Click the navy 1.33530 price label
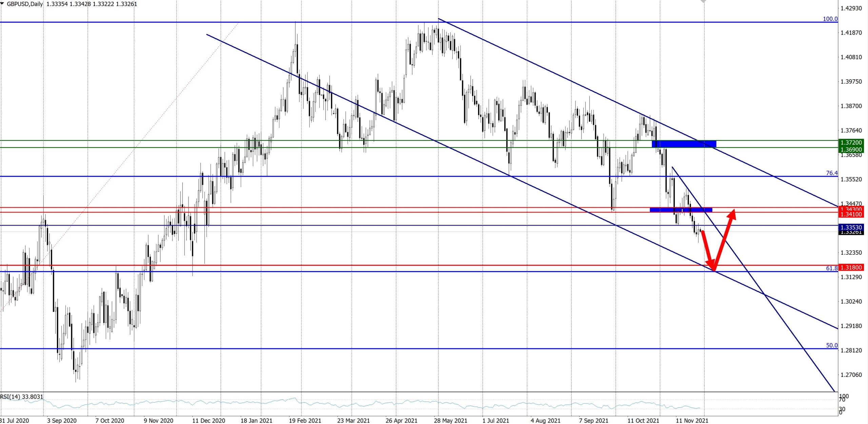 pyautogui.click(x=851, y=227)
